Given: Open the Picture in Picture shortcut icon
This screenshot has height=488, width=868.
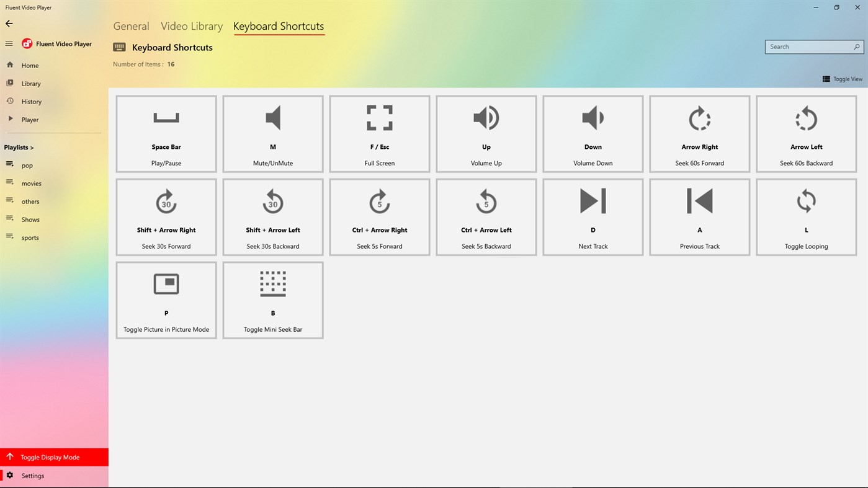Looking at the screenshot, I should point(166,283).
